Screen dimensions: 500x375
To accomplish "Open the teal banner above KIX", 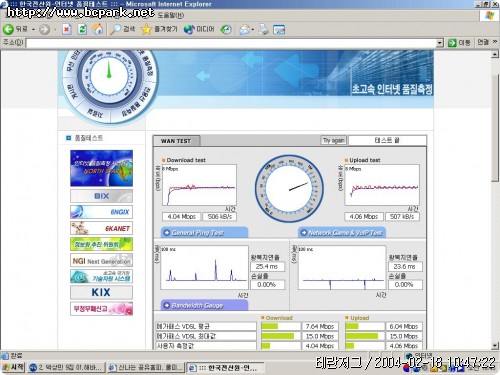I will [x=101, y=276].
